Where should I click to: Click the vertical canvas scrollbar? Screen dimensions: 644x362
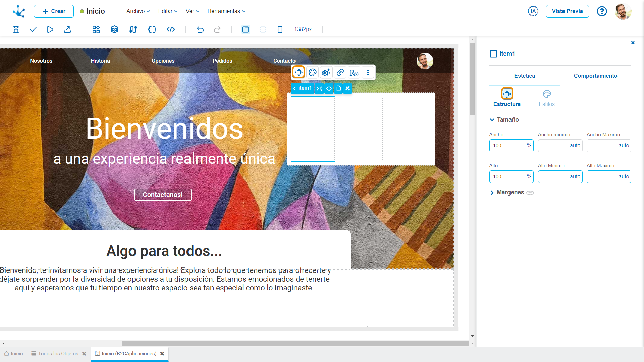[x=472, y=79]
